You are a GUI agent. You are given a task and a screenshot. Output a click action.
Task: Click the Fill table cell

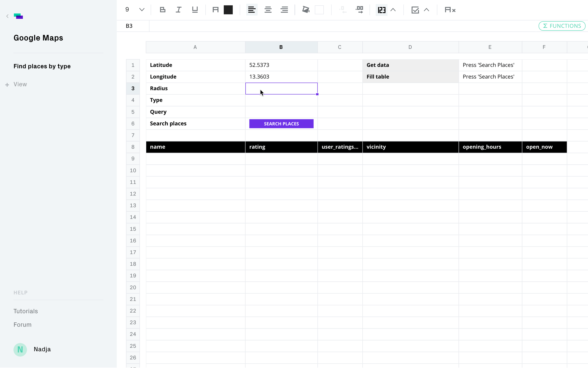[410, 77]
